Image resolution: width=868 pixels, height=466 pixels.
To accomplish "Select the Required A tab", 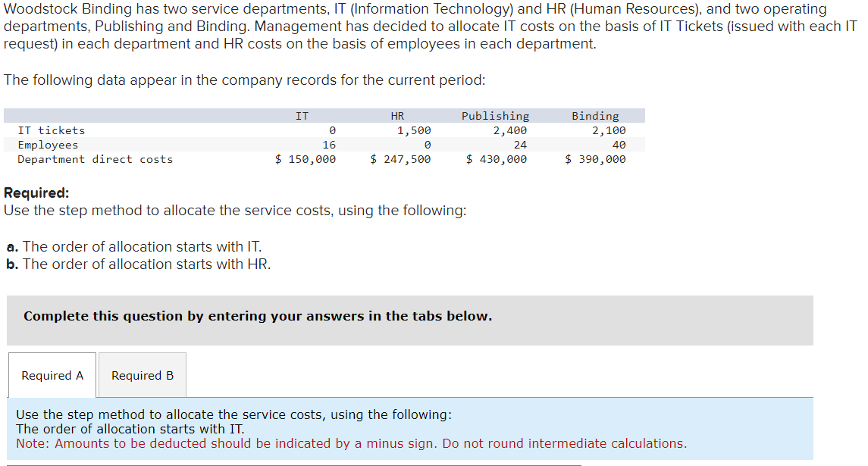I will pyautogui.click(x=52, y=375).
